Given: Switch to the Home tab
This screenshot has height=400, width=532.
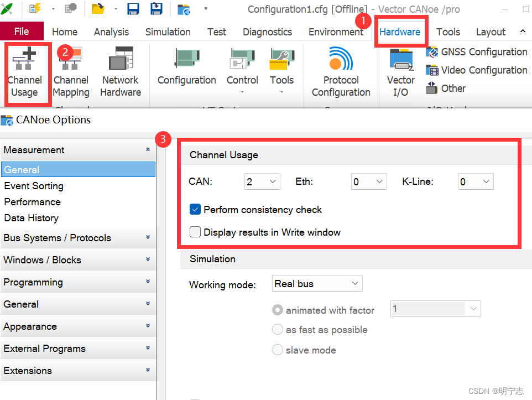Looking at the screenshot, I should pyautogui.click(x=65, y=32).
